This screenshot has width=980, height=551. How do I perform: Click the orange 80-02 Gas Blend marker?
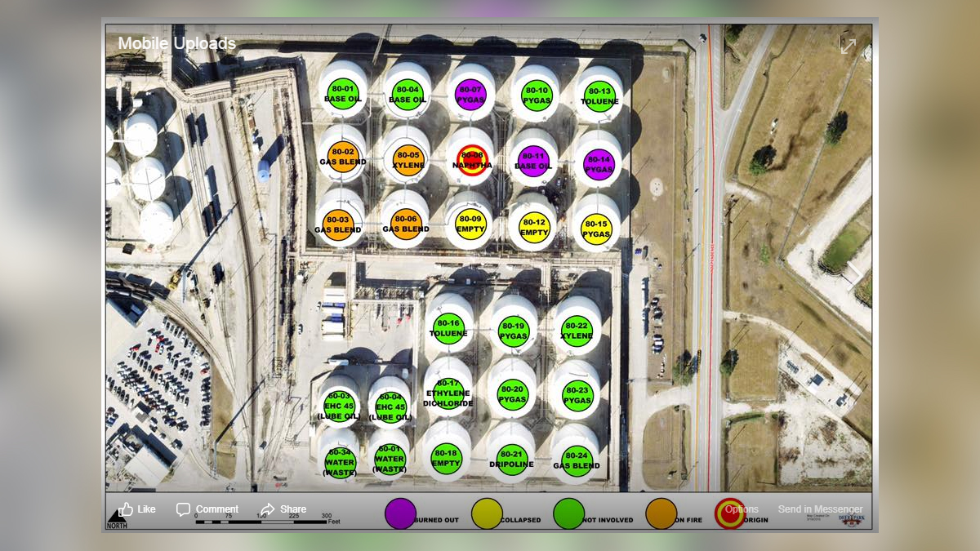pos(343,156)
